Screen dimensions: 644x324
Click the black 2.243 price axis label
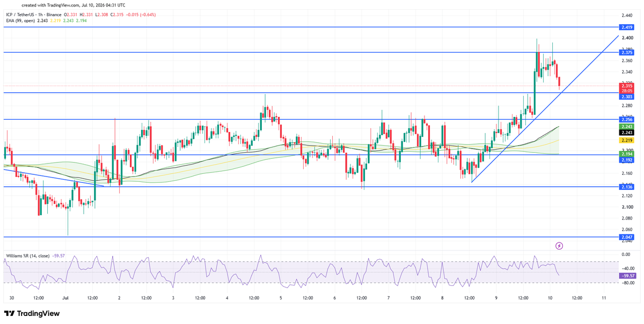point(627,132)
